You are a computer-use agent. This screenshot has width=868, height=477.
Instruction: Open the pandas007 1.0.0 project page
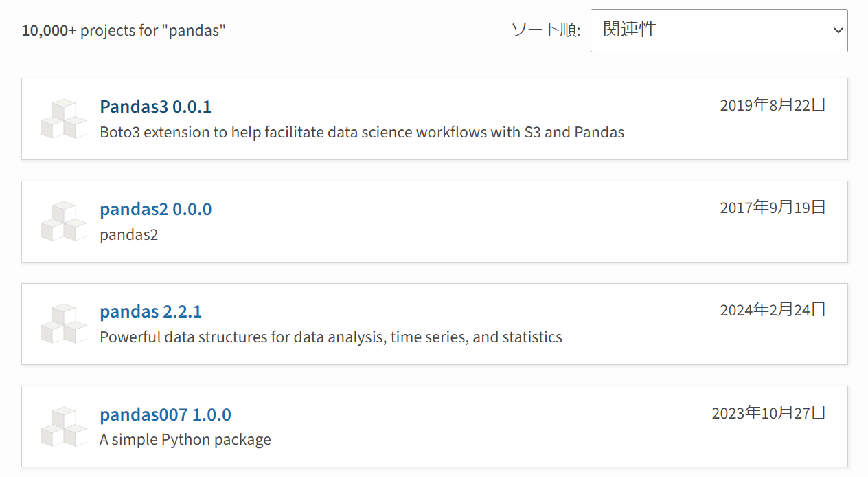click(x=165, y=414)
